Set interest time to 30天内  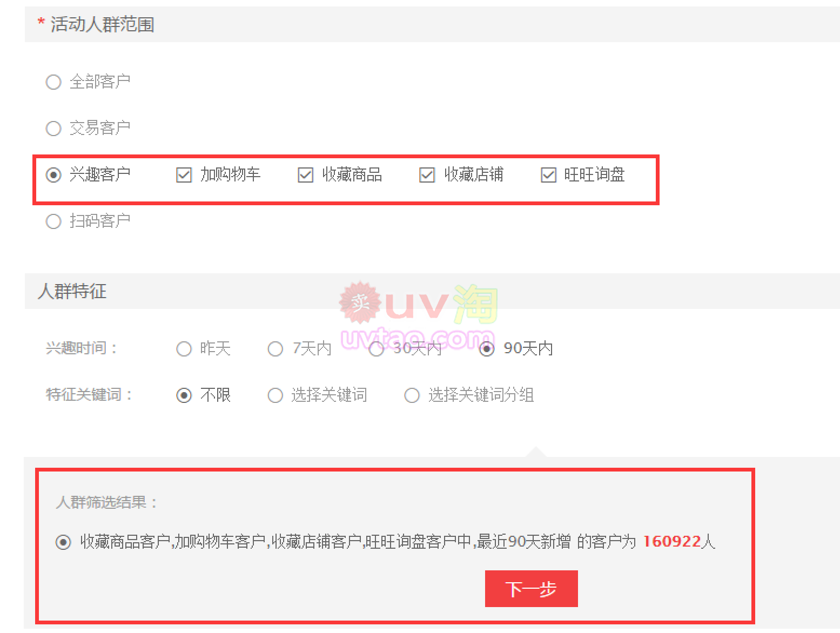tap(377, 349)
